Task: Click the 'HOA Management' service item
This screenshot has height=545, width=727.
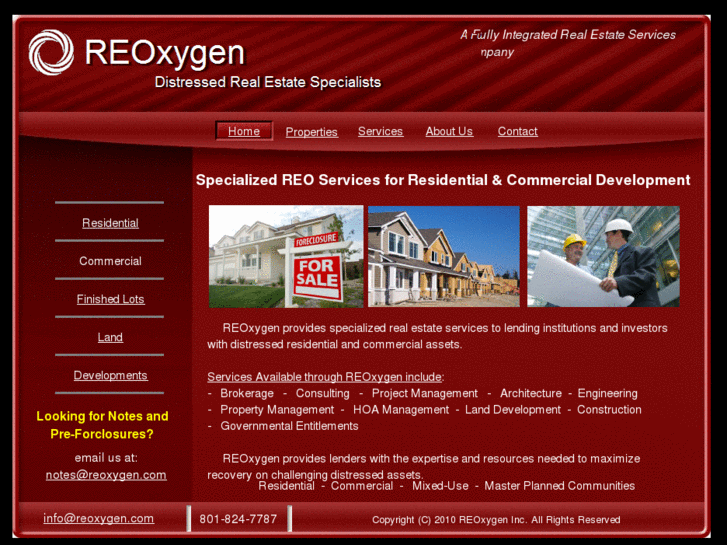Action: [x=401, y=410]
